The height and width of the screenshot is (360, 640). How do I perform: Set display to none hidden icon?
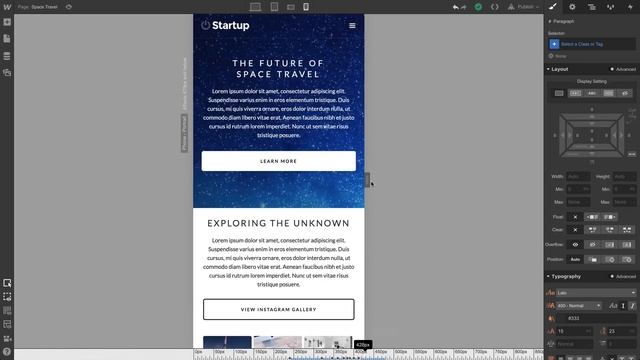click(625, 93)
